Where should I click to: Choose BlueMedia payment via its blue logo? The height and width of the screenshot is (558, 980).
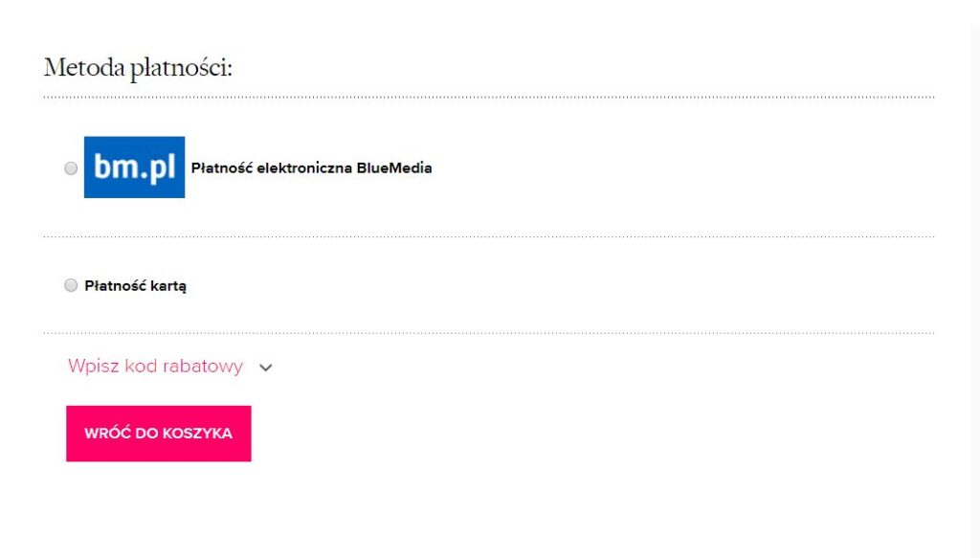point(134,167)
